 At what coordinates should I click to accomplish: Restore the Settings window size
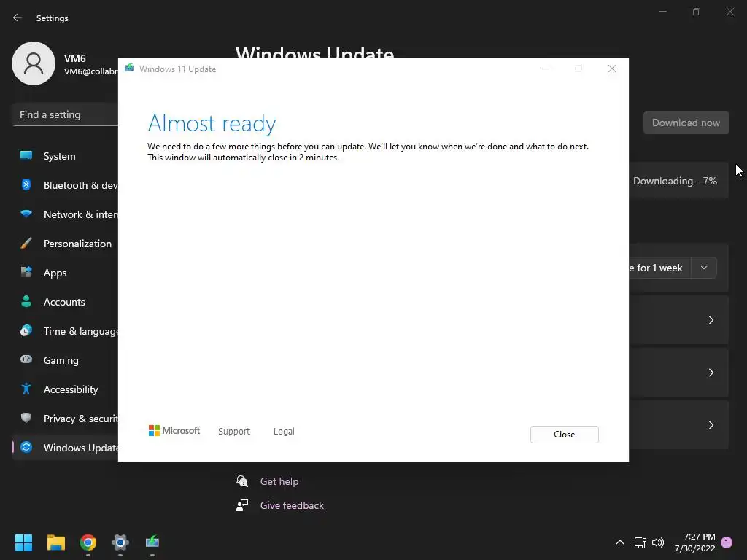coord(697,12)
